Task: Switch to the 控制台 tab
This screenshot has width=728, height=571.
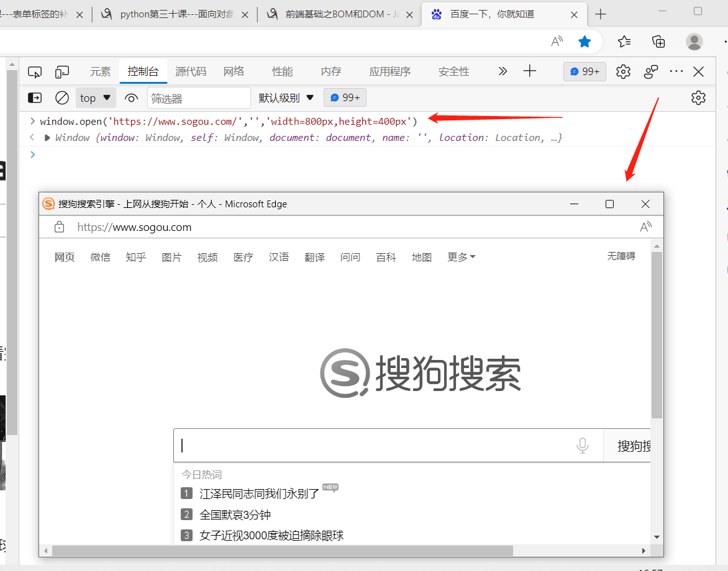Action: click(143, 71)
